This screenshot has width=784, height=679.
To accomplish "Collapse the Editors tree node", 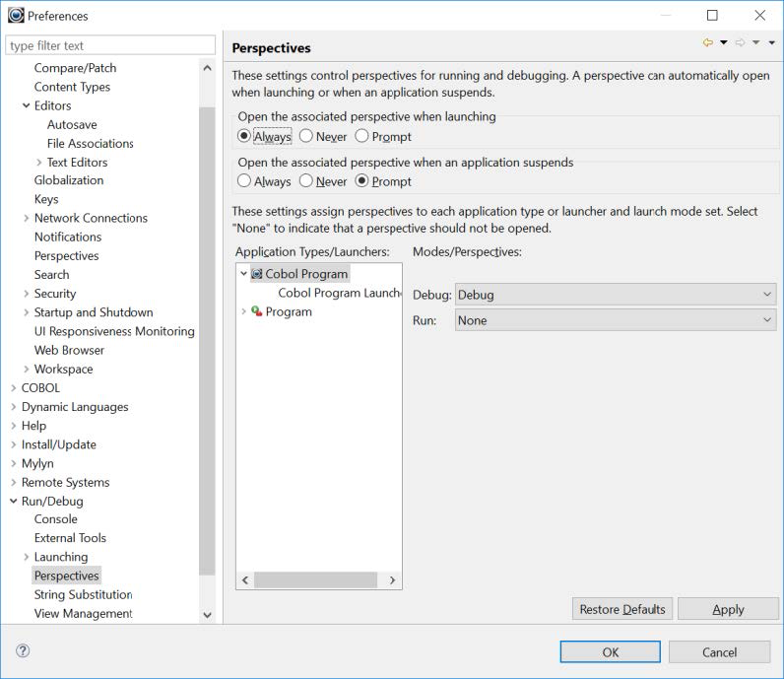I will click(26, 105).
